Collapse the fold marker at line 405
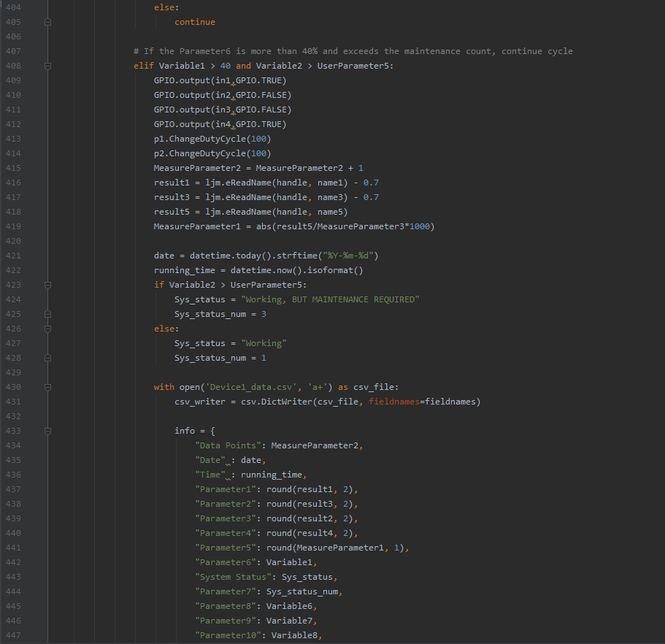 coord(48,22)
